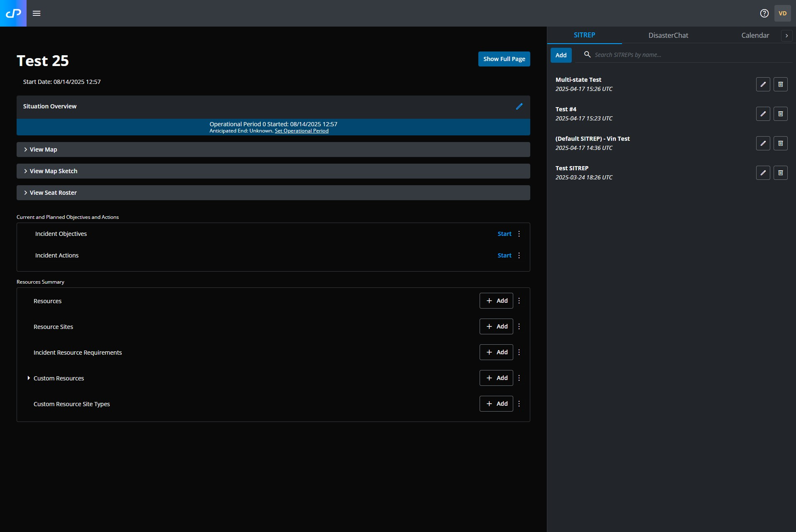Delete the Test #4 SITREP
Image resolution: width=796 pixels, height=532 pixels.
(x=781, y=114)
